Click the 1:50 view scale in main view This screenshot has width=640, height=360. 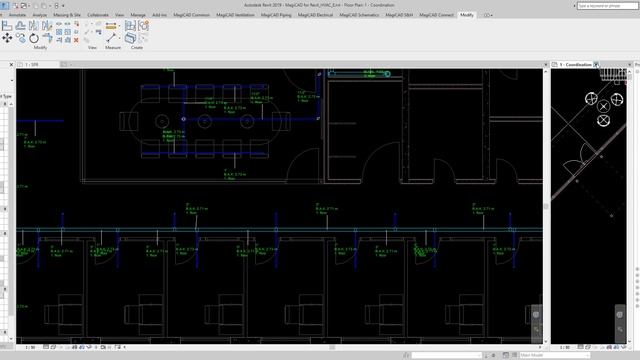[x=30, y=347]
